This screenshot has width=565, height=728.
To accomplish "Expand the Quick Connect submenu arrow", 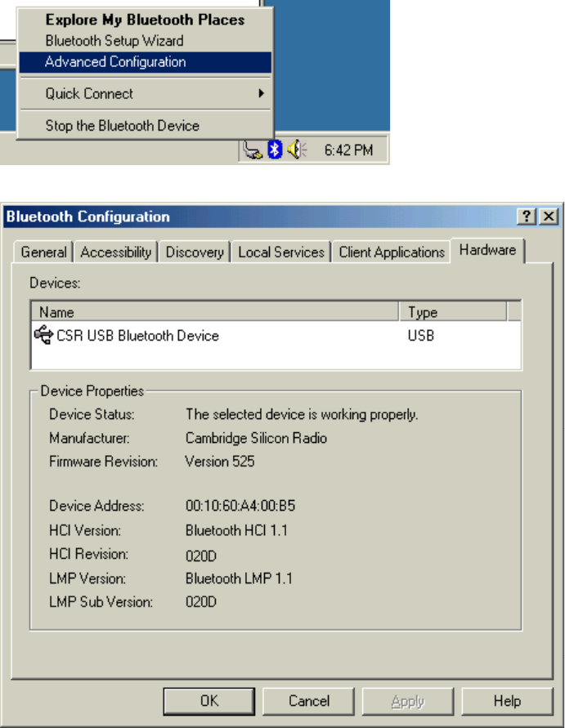I will (x=262, y=94).
